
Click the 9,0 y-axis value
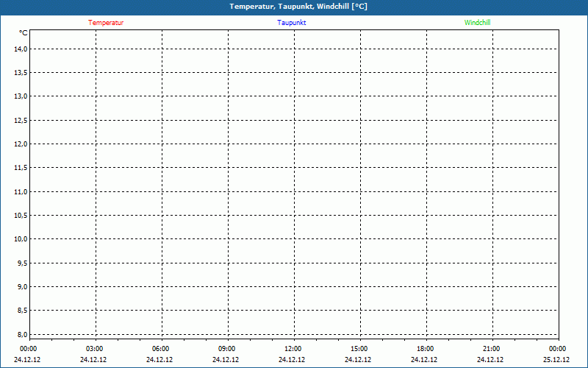22,286
